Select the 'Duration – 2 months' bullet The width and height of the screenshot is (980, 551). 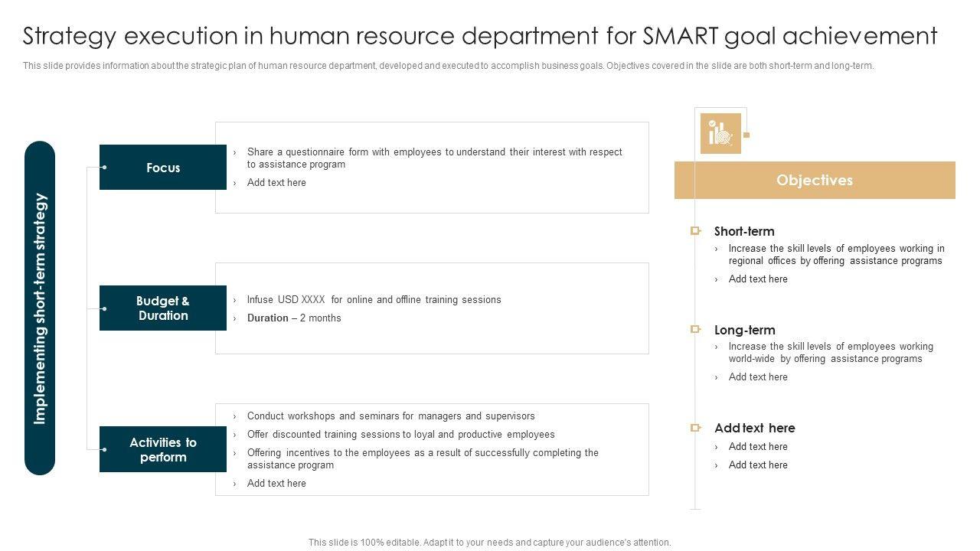pyautogui.click(x=294, y=318)
